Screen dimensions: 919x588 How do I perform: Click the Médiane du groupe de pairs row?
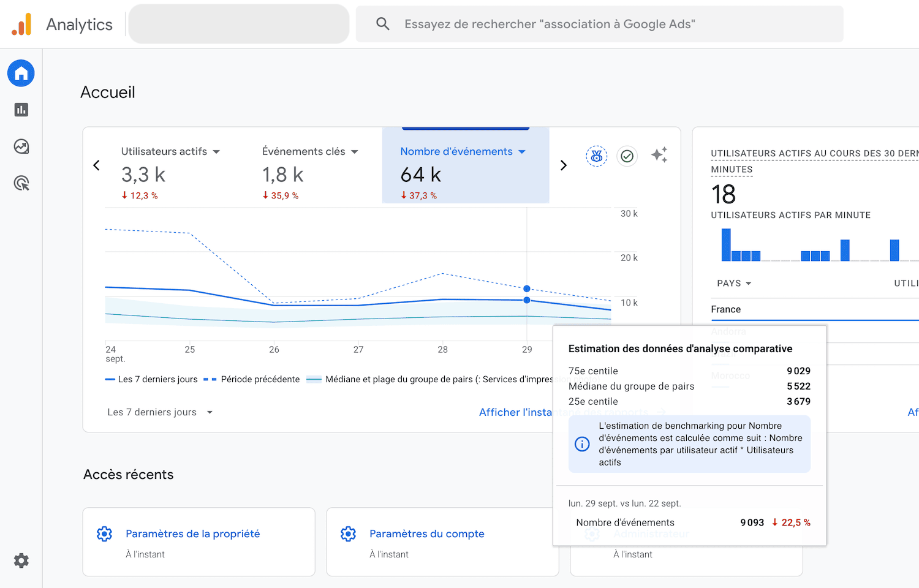tap(689, 386)
